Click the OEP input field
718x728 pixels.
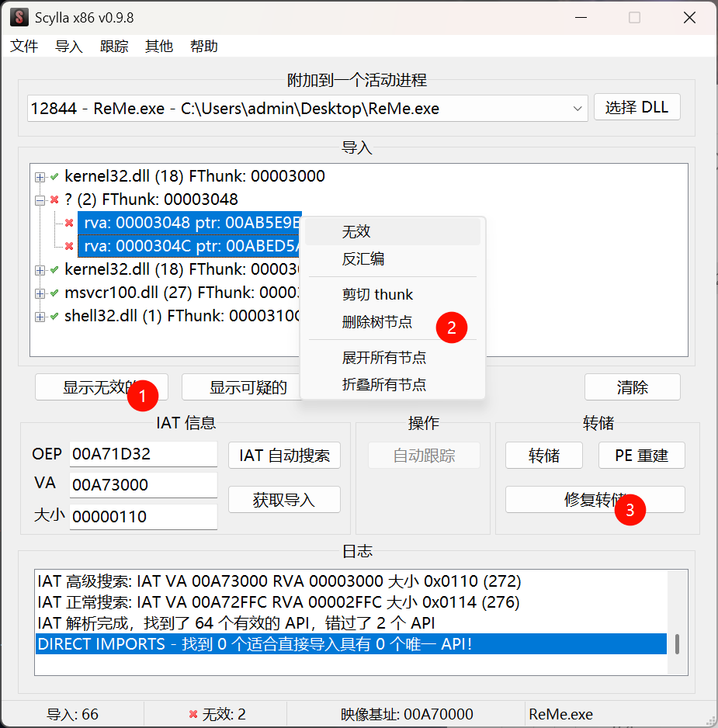[x=144, y=454]
